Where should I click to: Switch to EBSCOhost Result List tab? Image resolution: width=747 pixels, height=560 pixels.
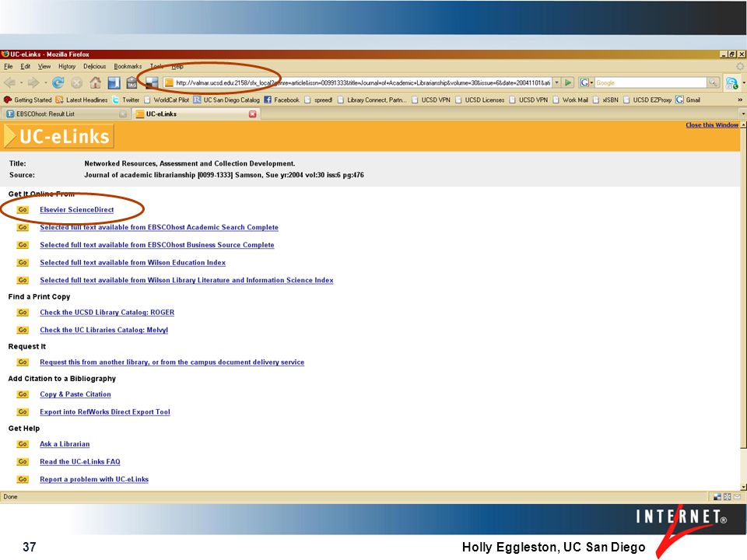click(x=65, y=114)
